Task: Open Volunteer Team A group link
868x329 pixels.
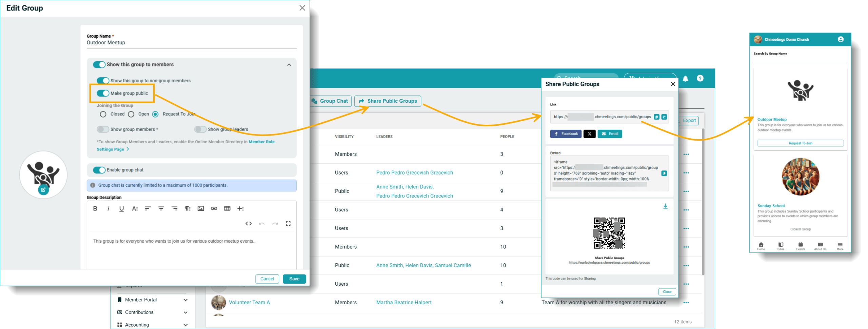Action: click(249, 303)
